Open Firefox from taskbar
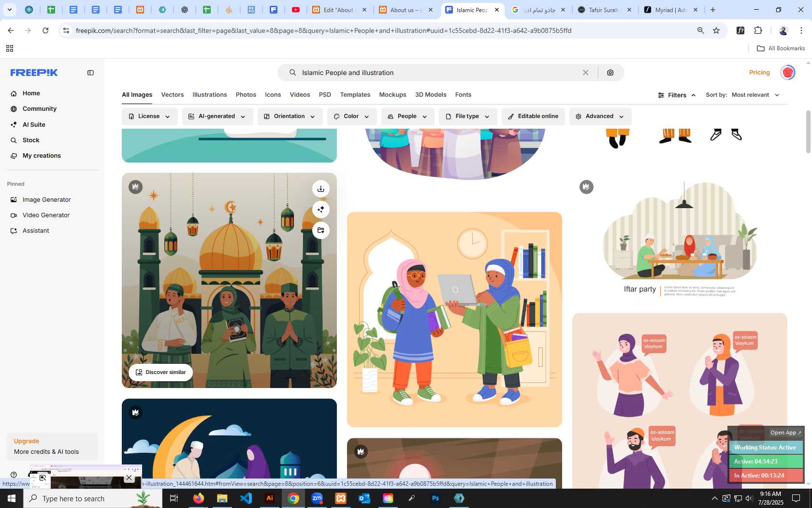 click(199, 498)
